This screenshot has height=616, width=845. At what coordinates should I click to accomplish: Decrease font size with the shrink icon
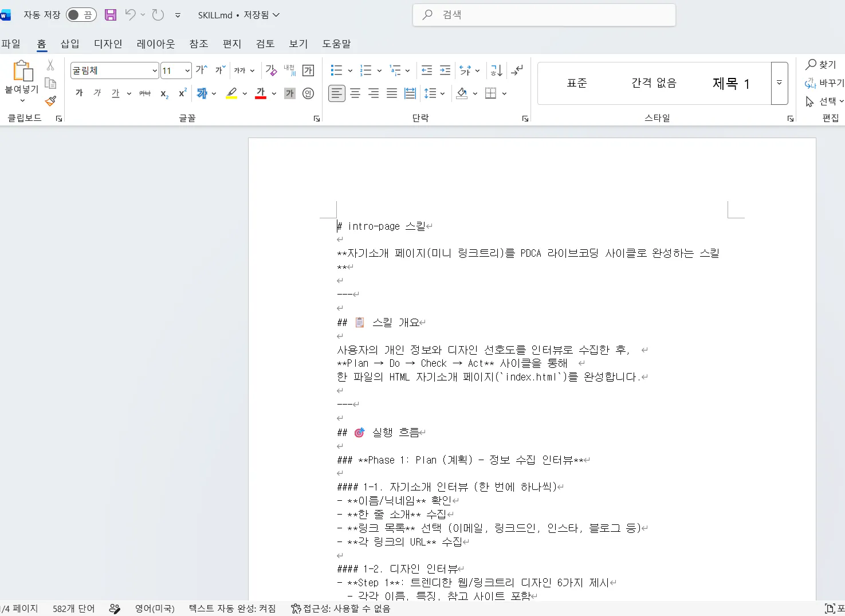(x=221, y=70)
